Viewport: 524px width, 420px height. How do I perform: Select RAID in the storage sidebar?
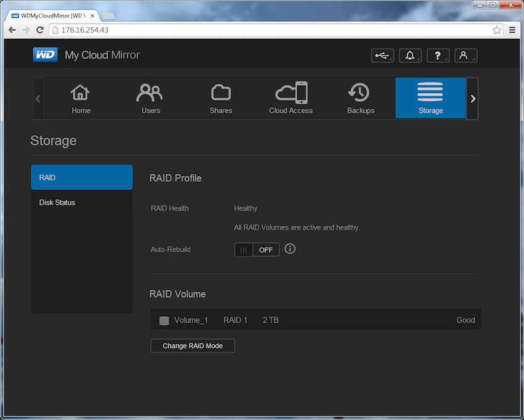pyautogui.click(x=82, y=177)
